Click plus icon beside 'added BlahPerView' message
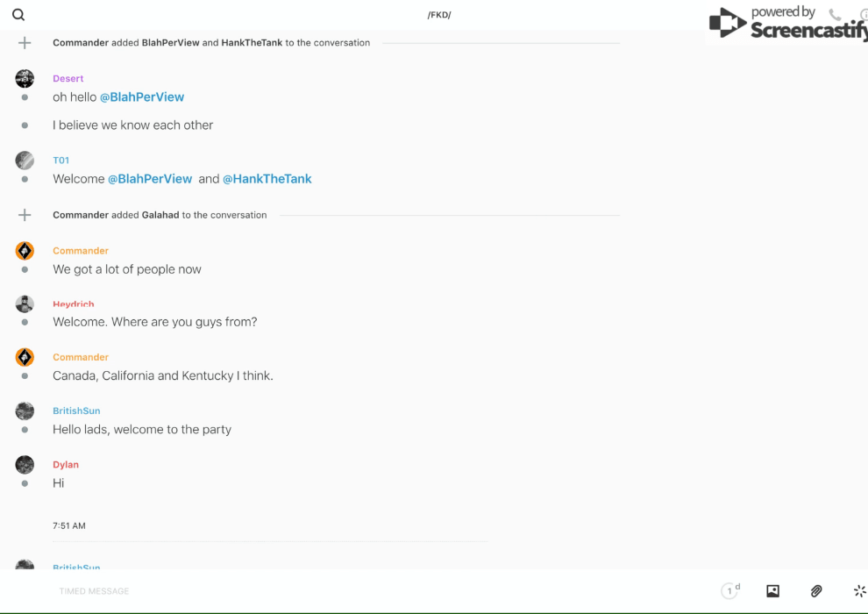 [25, 43]
